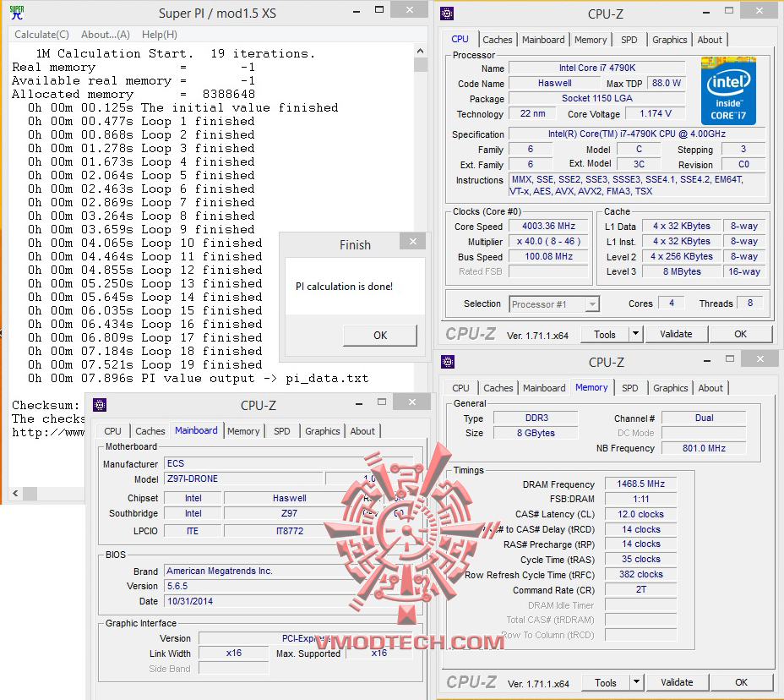Click the Link Width value x16
This screenshot has width=784, height=700.
point(233,653)
